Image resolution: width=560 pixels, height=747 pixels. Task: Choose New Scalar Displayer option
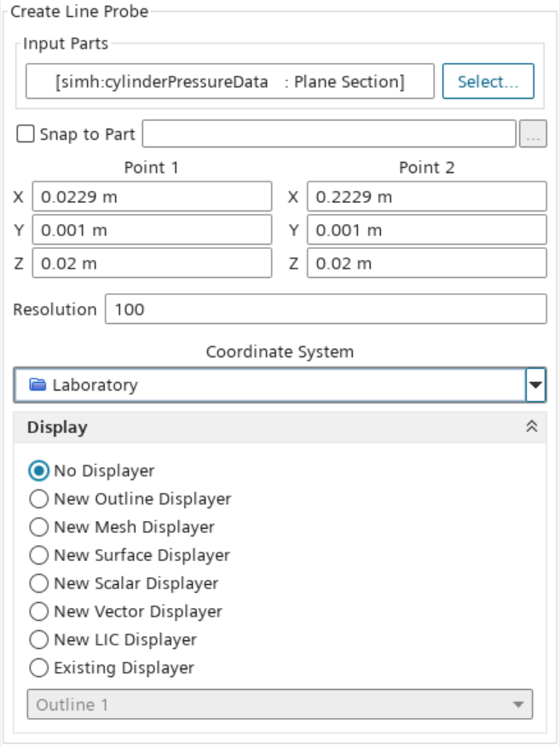pos(38,583)
